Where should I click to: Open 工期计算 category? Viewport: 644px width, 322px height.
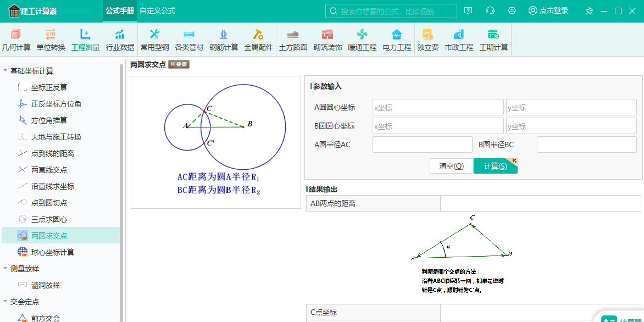coord(493,40)
